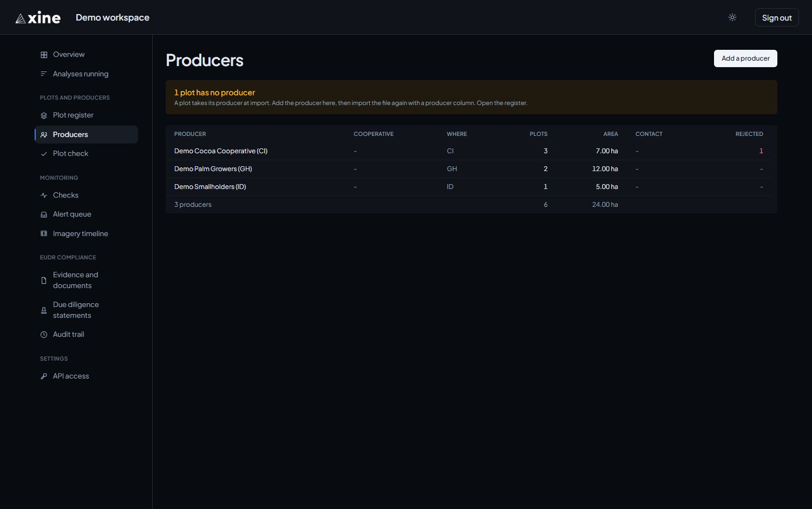The width and height of the screenshot is (812, 509).
Task: Click the WHERE column header
Action: (457, 134)
